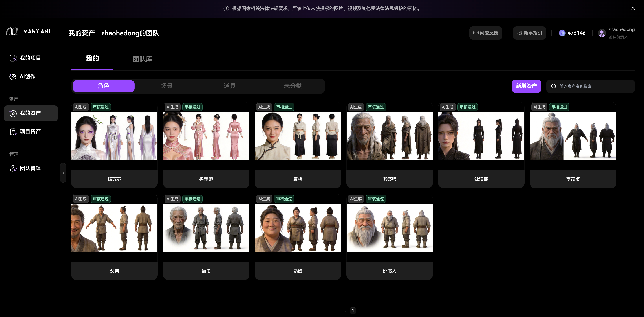Screen dimensions: 644x317
Task: Go to next page arrow
Action: coord(360,310)
